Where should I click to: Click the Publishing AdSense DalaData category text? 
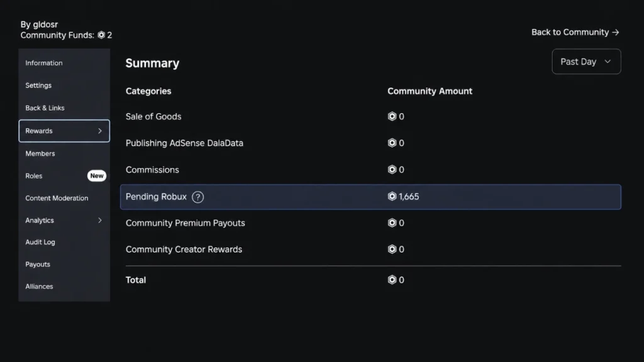point(184,143)
